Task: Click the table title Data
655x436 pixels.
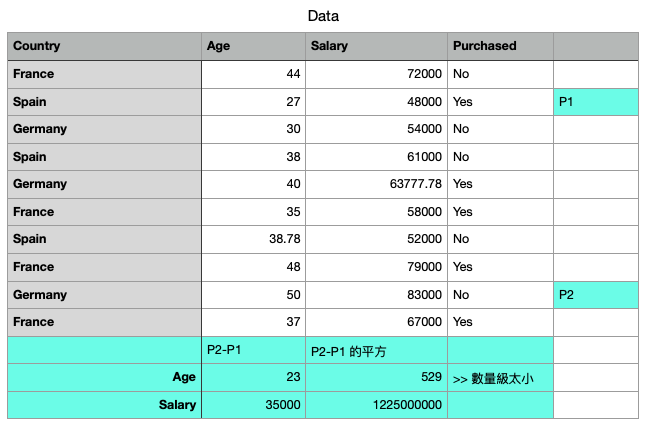Action: pyautogui.click(x=323, y=16)
